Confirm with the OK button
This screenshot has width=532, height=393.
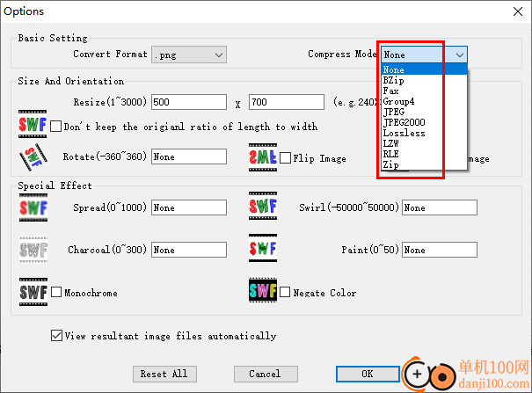[368, 374]
